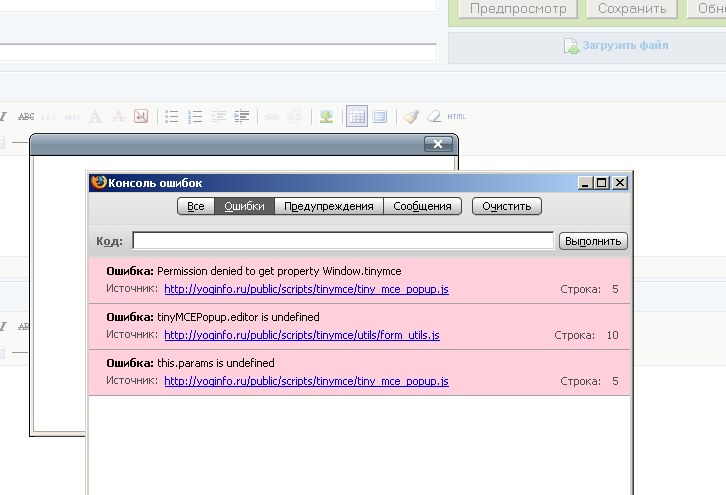Open tiny_mce_popup.js link under this.params error
This screenshot has width=726, height=495.
pos(307,381)
